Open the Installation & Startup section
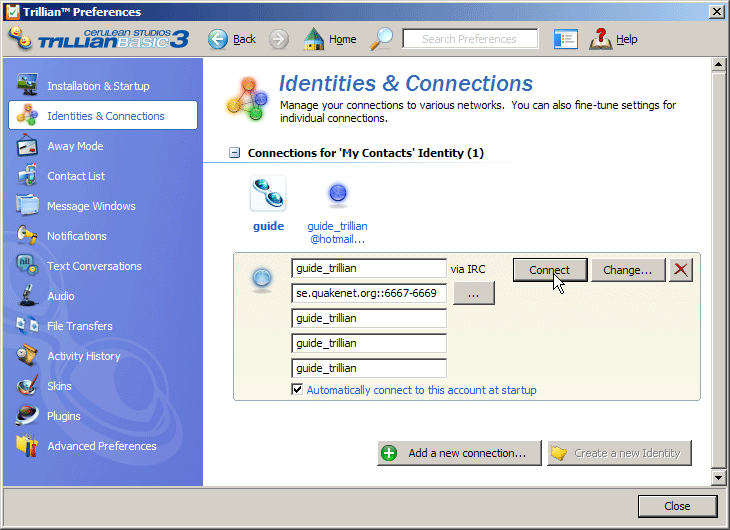 click(98, 86)
